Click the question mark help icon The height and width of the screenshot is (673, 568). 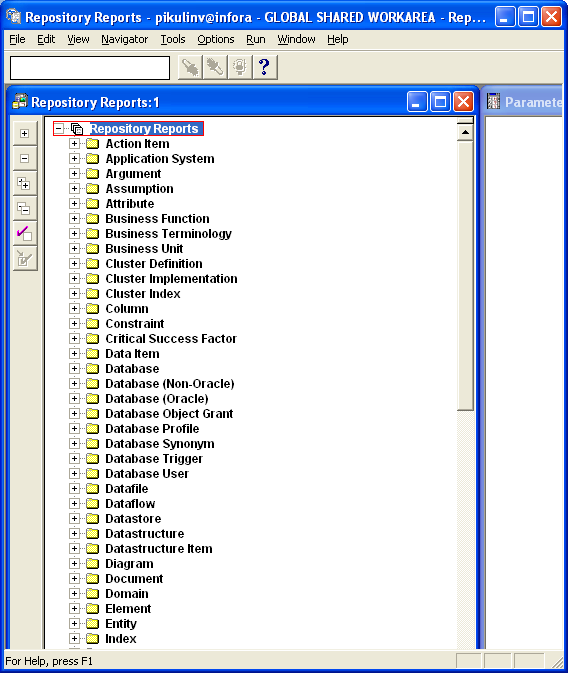pyautogui.click(x=265, y=67)
